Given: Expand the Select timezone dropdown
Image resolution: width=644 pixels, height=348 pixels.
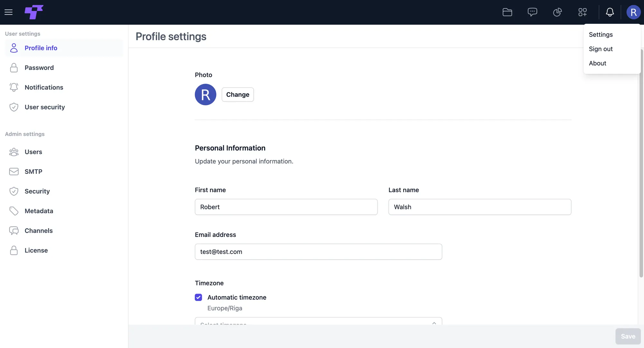Looking at the screenshot, I should (x=318, y=321).
